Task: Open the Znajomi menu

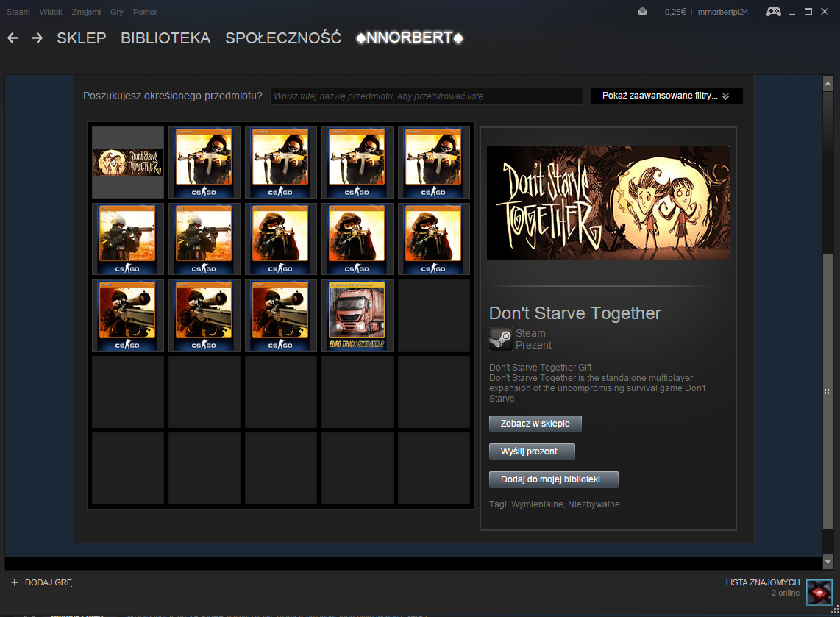Action: pyautogui.click(x=86, y=12)
